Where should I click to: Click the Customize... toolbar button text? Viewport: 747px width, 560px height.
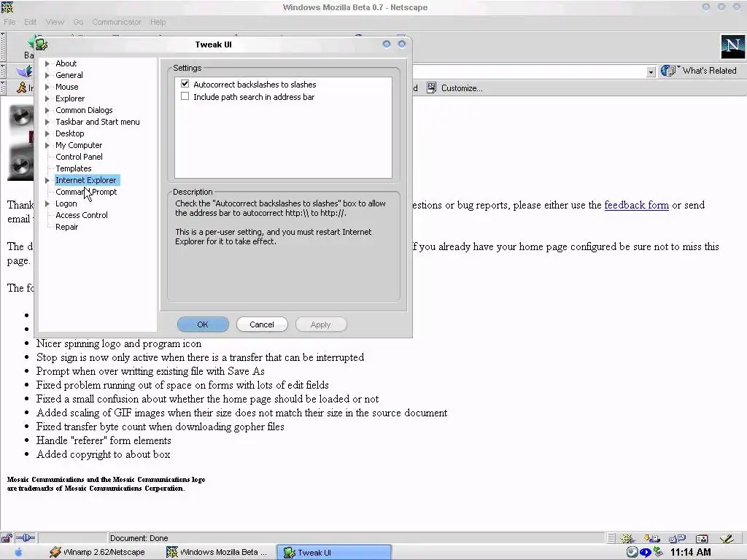(462, 88)
